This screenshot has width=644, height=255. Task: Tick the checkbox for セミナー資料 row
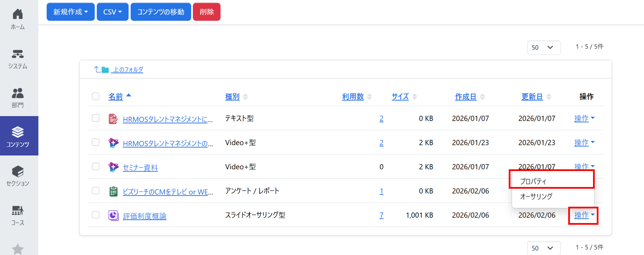[x=95, y=167]
